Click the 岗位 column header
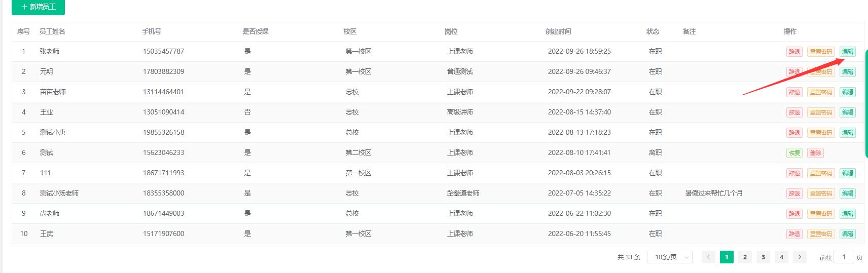 pos(451,31)
